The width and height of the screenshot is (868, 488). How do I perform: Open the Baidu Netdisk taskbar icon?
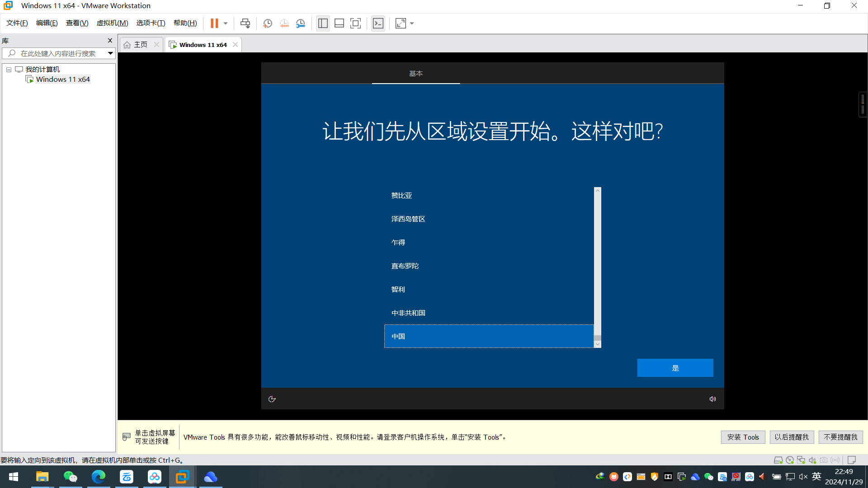point(154,477)
